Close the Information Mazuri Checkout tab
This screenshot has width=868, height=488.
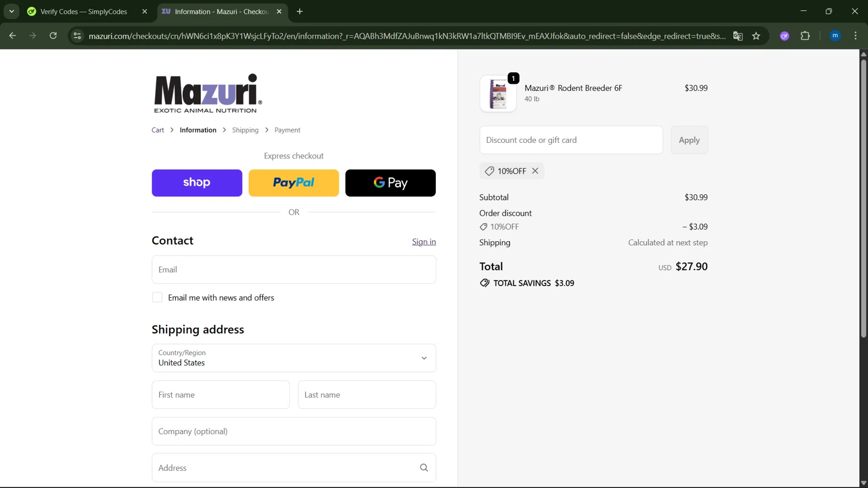pyautogui.click(x=279, y=12)
